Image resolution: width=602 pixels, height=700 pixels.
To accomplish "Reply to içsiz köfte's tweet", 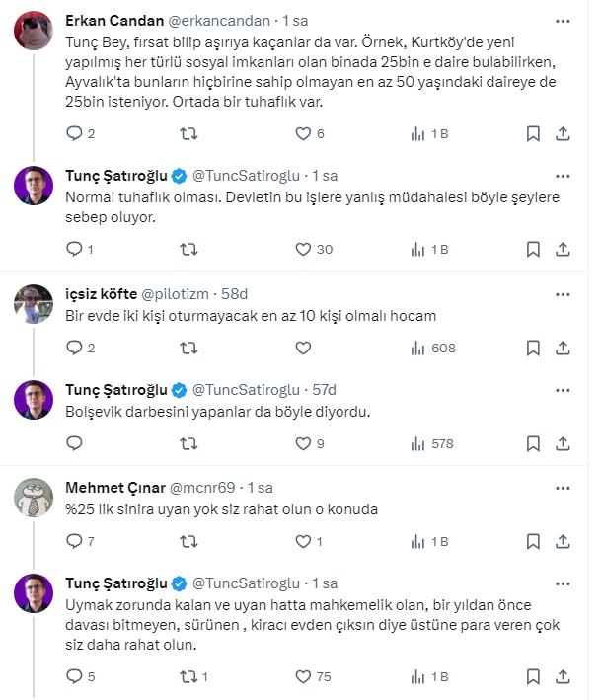I will (x=74, y=348).
